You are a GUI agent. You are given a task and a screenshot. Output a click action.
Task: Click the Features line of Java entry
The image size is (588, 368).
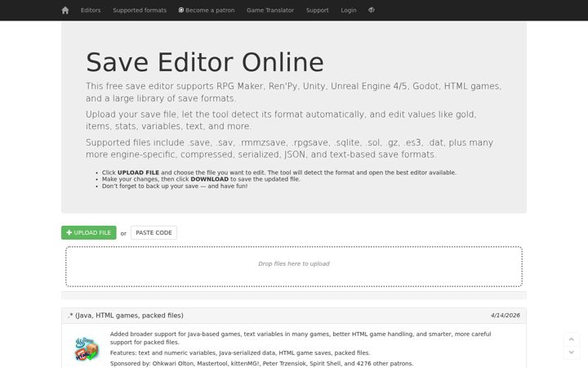point(240,353)
